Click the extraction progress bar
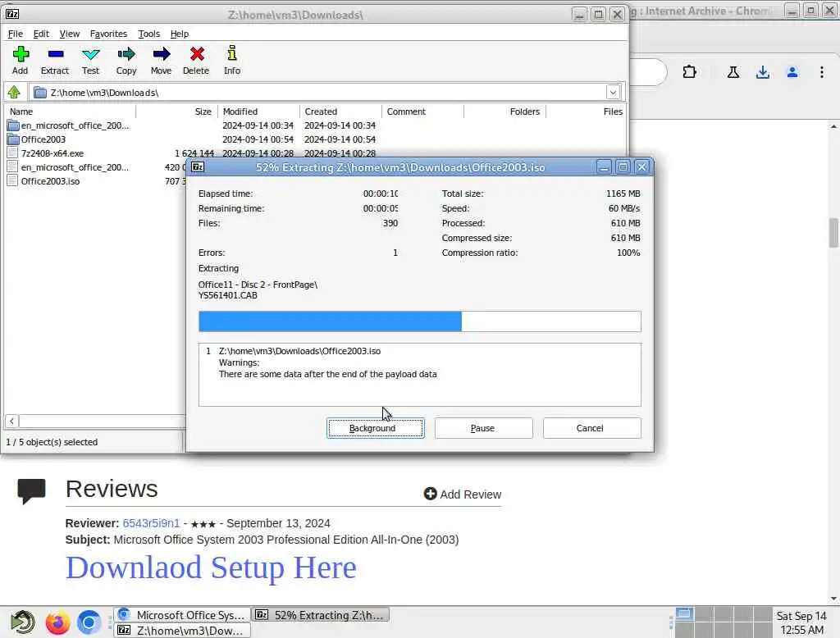The image size is (840, 638). pyautogui.click(x=419, y=321)
